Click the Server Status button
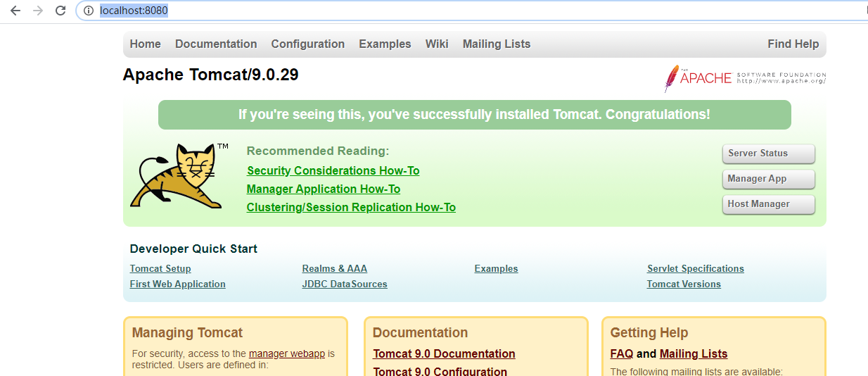868x376 pixels. point(768,153)
